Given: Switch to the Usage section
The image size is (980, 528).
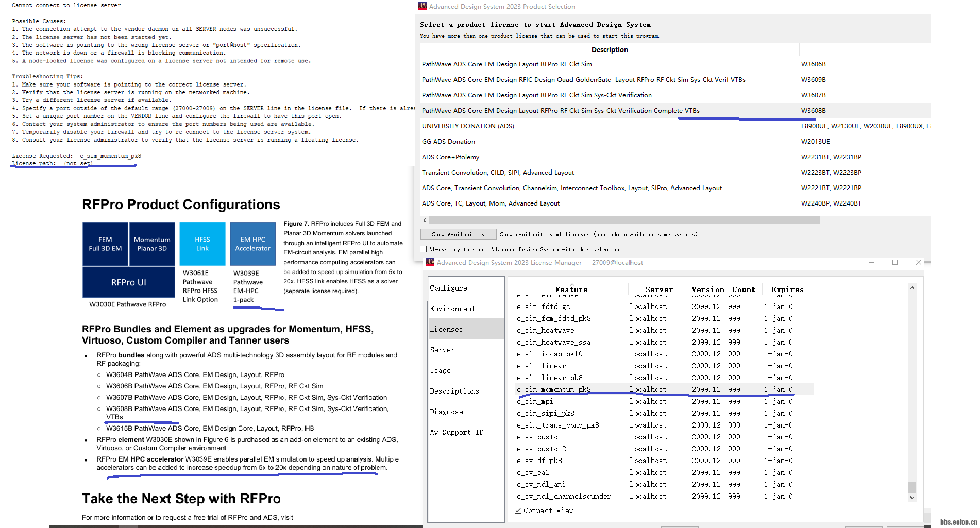Looking at the screenshot, I should (466, 370).
